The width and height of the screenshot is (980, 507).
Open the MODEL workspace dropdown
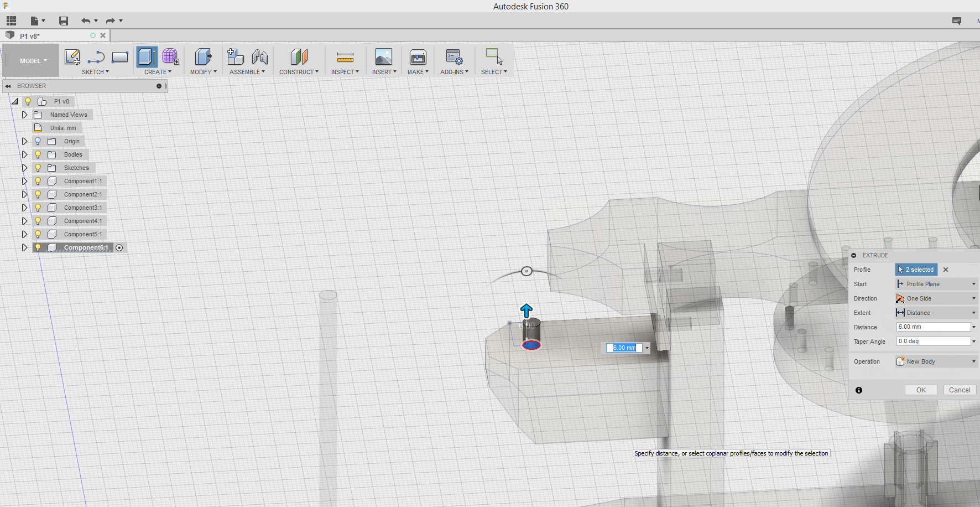tap(33, 61)
